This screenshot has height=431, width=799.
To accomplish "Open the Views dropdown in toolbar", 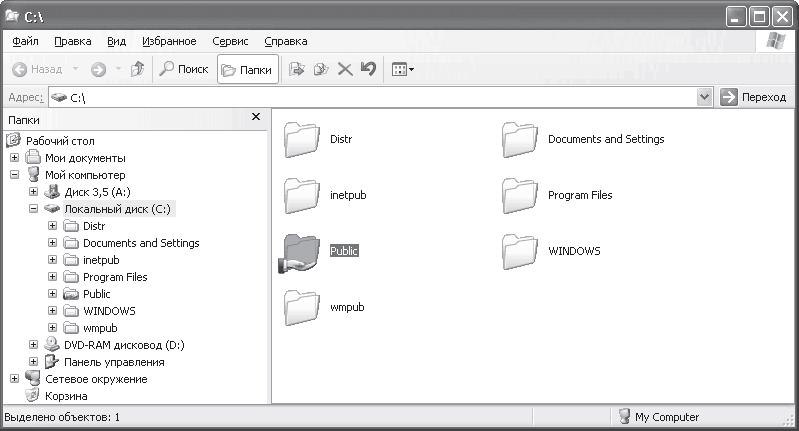I will pyautogui.click(x=403, y=69).
